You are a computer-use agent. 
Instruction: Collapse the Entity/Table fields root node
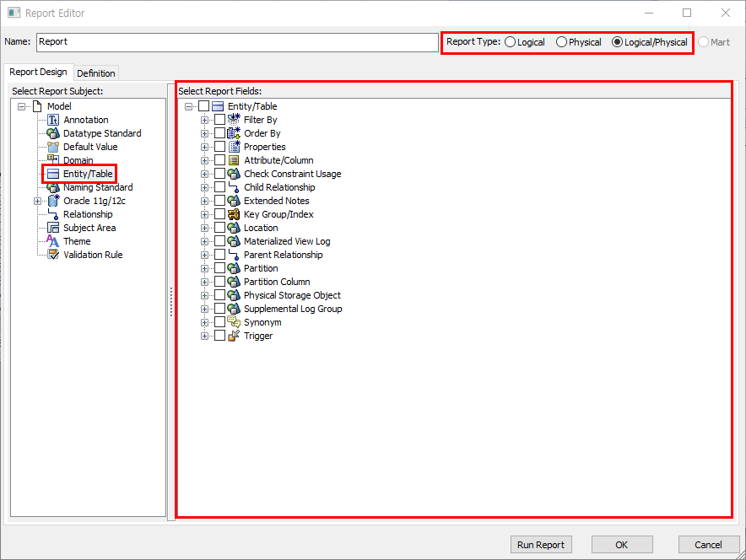188,106
